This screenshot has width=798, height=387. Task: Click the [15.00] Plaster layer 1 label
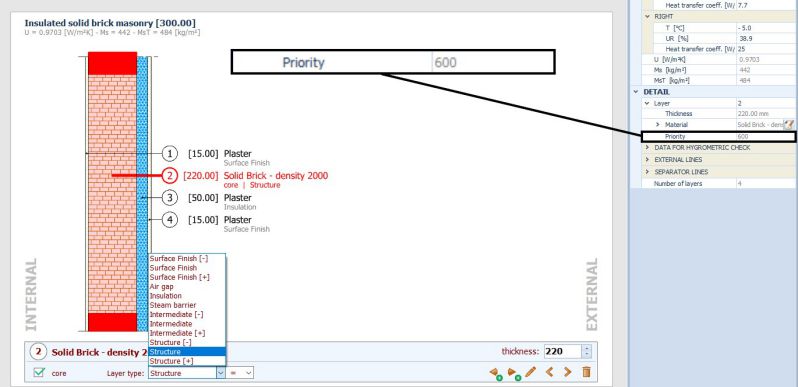(x=219, y=154)
